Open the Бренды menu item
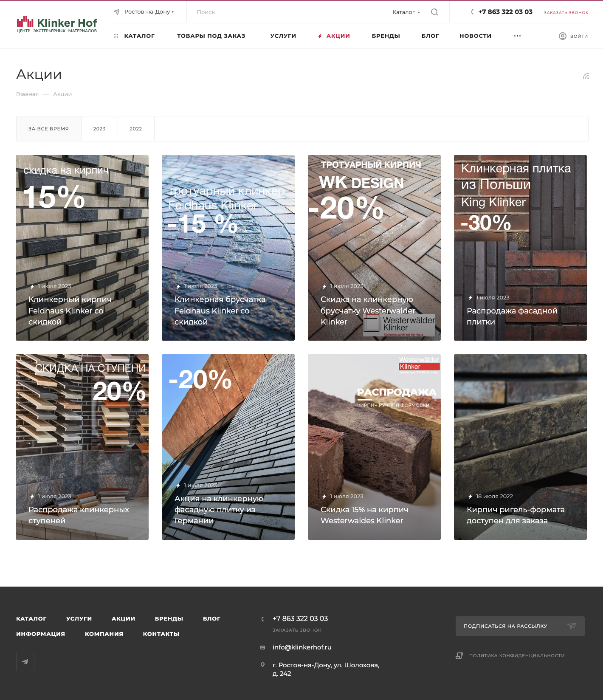This screenshot has height=700, width=603. click(x=386, y=36)
